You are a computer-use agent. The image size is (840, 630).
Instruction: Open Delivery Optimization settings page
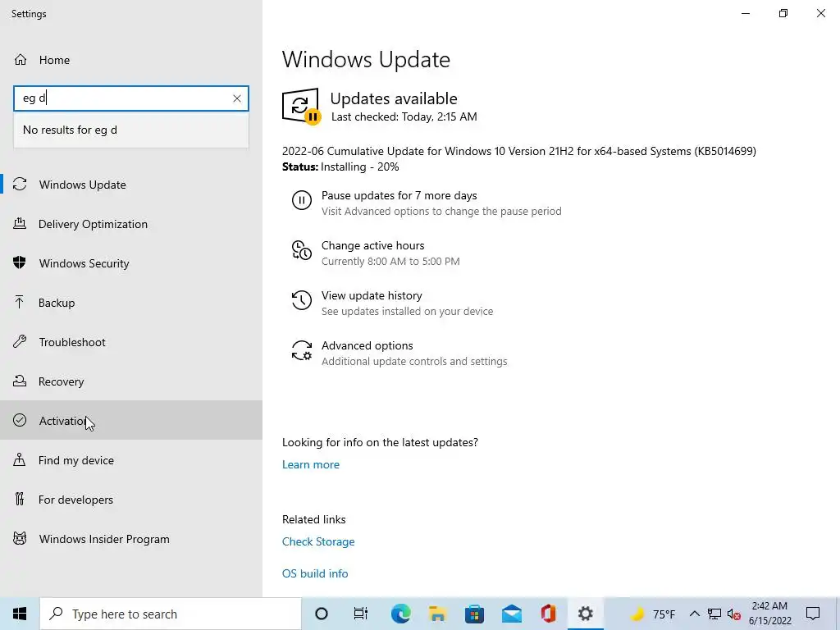(x=131, y=224)
